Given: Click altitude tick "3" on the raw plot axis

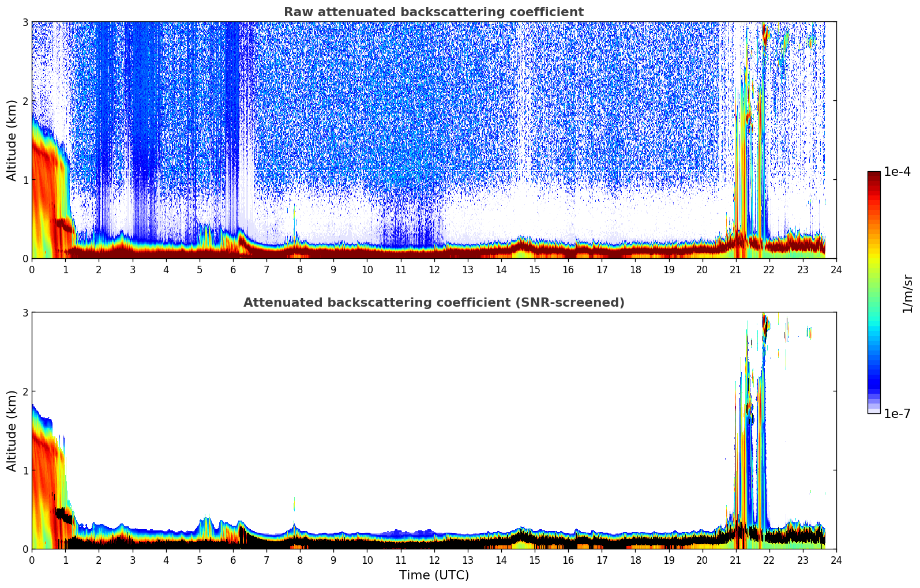Looking at the screenshot, I should pyautogui.click(x=25, y=22).
